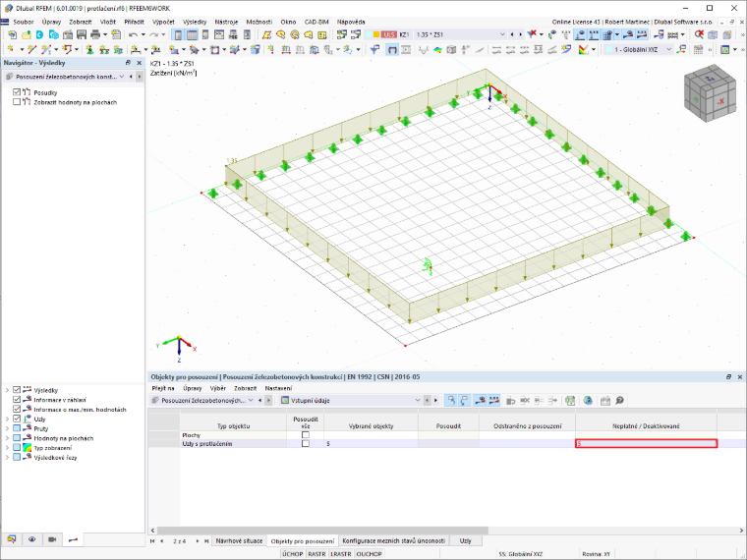The image size is (747, 560).
Task: Click the navigation cube in the 3D view
Action: point(710,93)
